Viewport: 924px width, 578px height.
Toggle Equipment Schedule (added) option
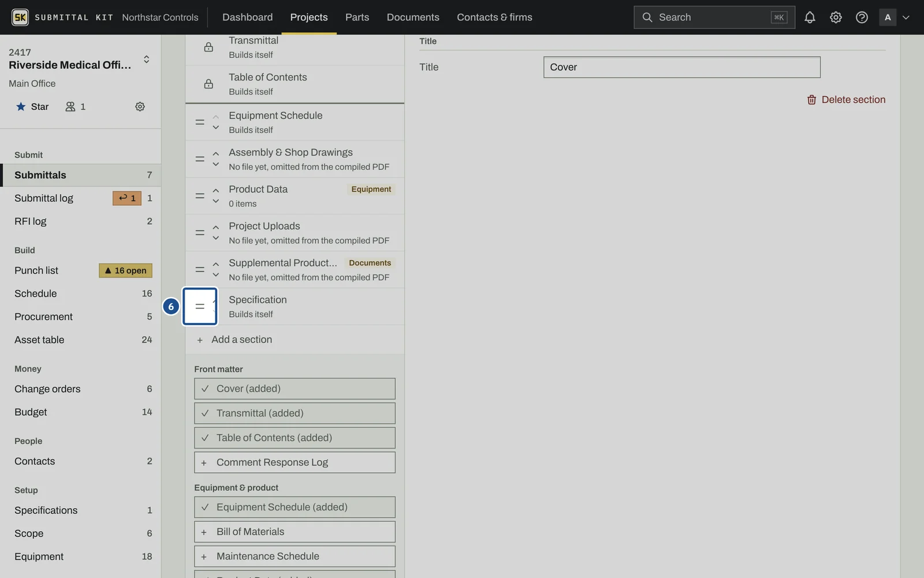click(295, 507)
